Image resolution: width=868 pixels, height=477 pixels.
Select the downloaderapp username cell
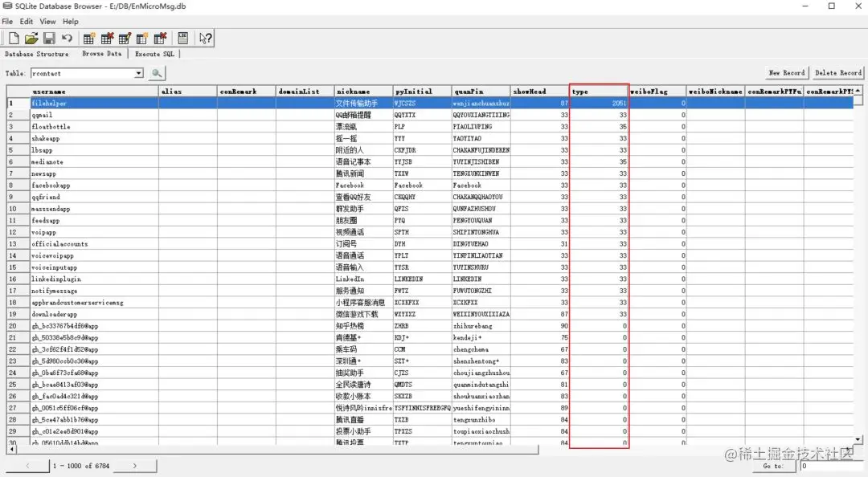(94, 314)
